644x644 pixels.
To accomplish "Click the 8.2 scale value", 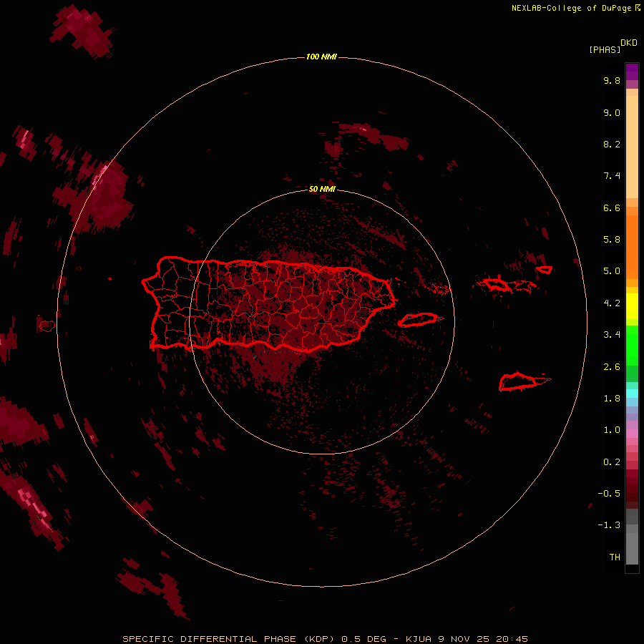I will pos(612,144).
